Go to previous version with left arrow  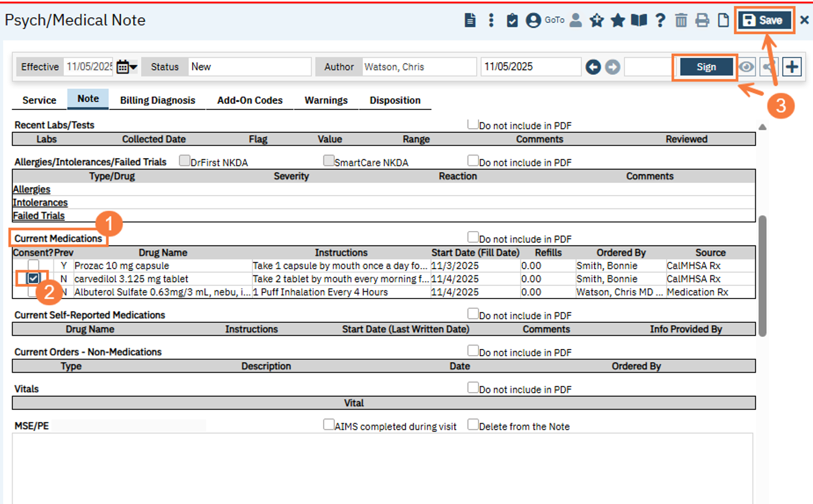click(593, 67)
